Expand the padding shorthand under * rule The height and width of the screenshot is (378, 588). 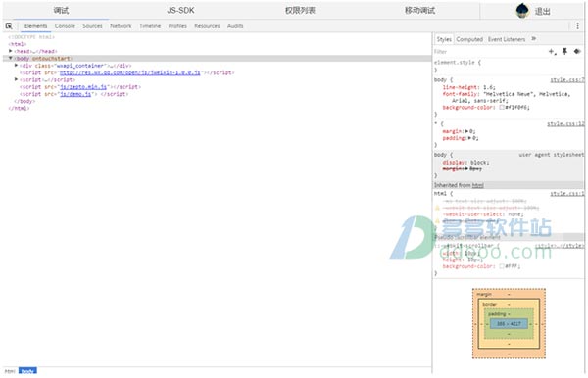469,138
